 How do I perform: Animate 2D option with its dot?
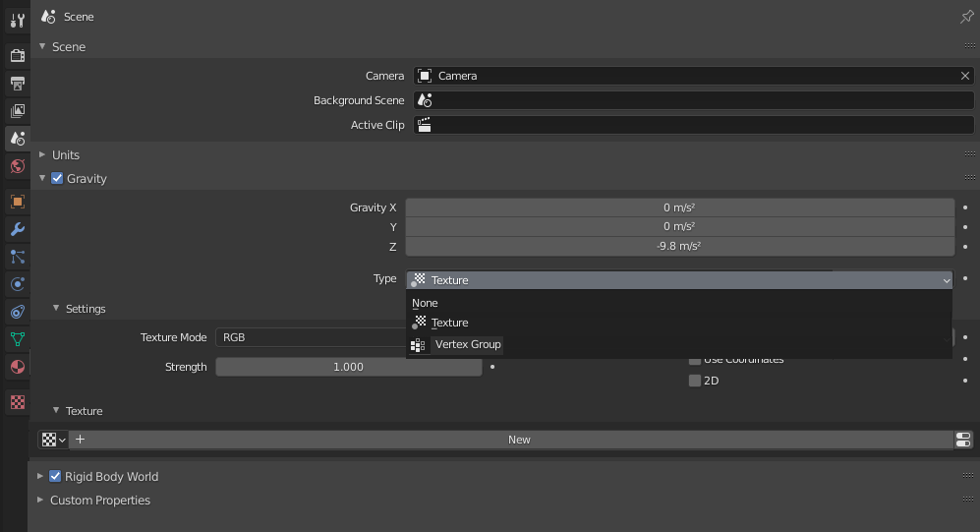(965, 381)
